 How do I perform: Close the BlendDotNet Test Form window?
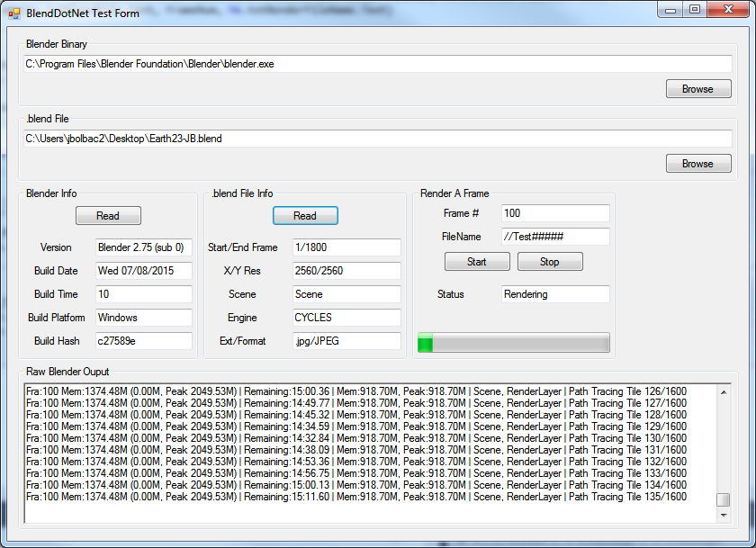point(729,10)
